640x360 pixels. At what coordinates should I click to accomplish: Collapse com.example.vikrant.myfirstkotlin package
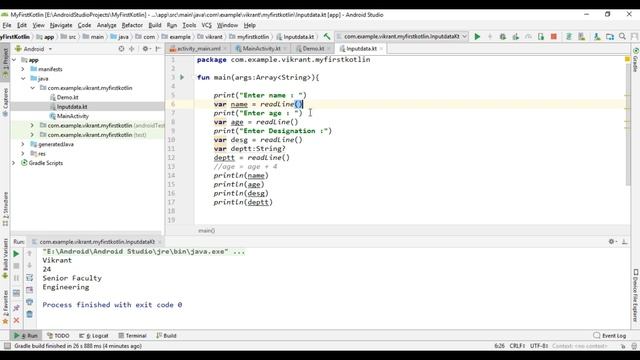(x=32, y=88)
